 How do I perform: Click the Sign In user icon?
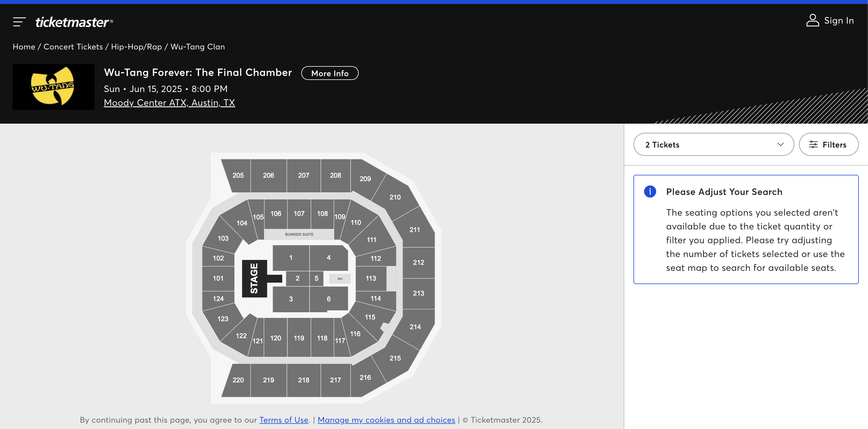click(x=812, y=20)
